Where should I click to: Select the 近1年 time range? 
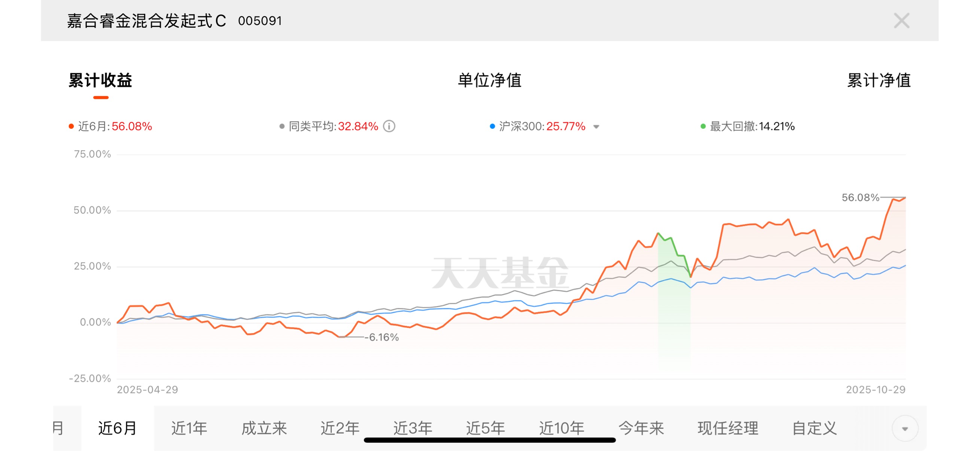click(189, 428)
